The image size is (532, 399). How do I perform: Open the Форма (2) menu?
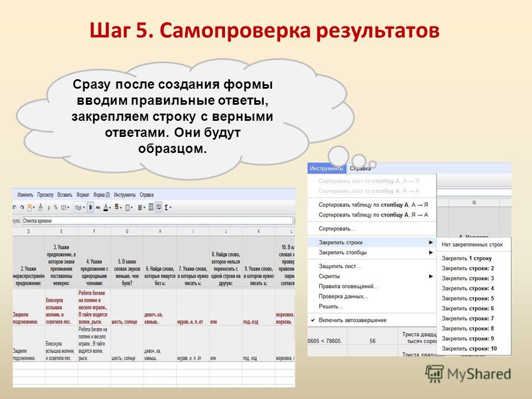pos(101,195)
